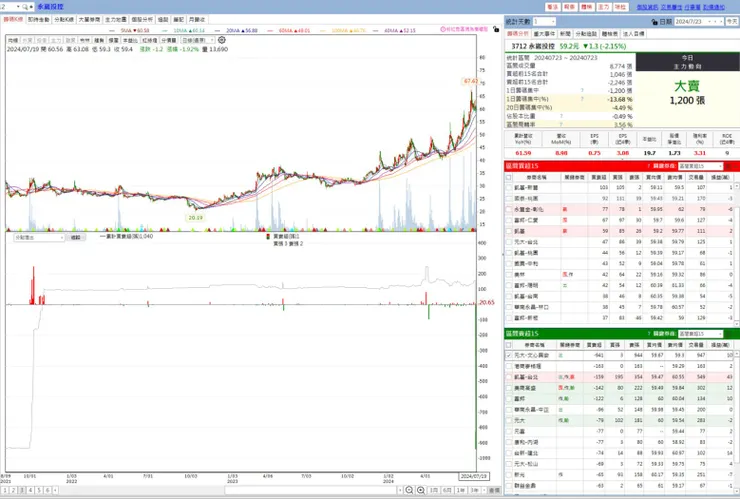Screen dimensions: 740x499
Task: Tick the 港商麥格理 row checkbox
Action: tap(509, 366)
